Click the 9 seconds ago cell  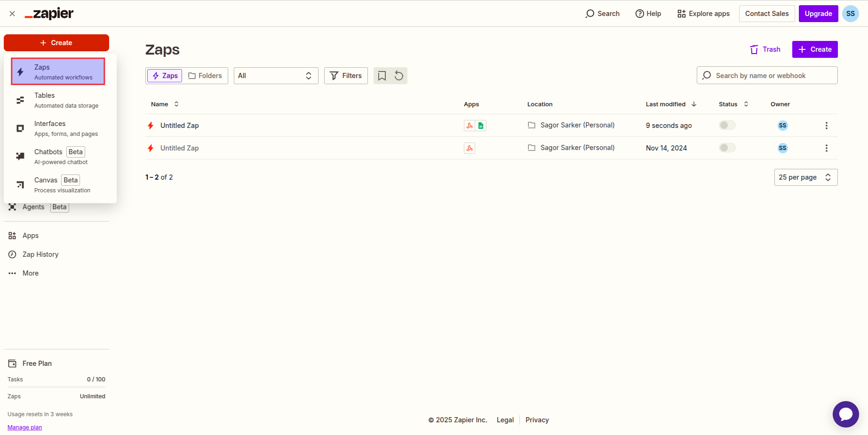tap(669, 126)
